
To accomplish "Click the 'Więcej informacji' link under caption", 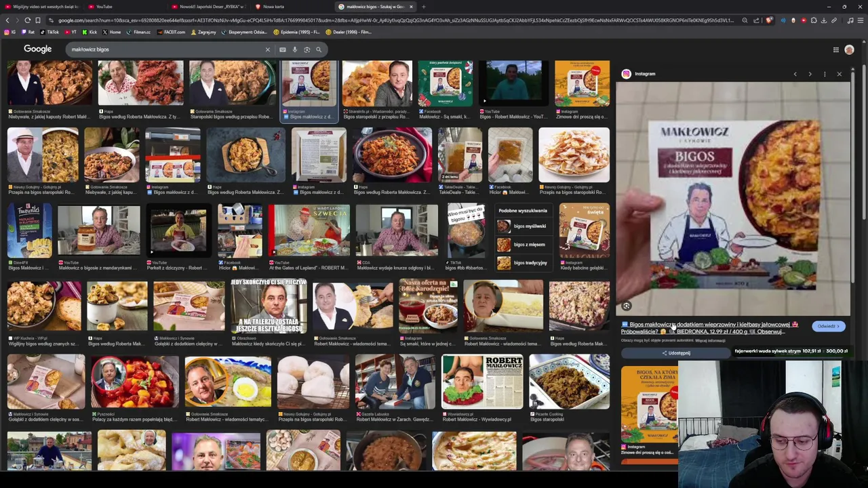I will pyautogui.click(x=710, y=340).
